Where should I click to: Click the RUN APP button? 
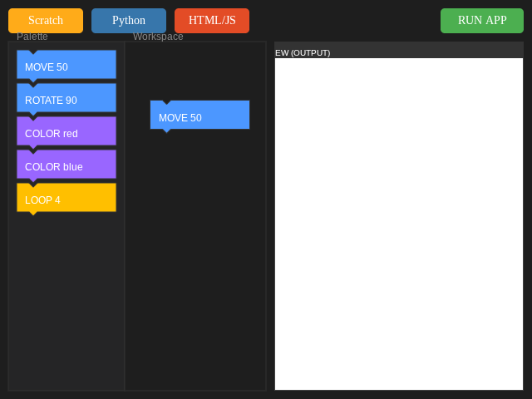click(482, 21)
